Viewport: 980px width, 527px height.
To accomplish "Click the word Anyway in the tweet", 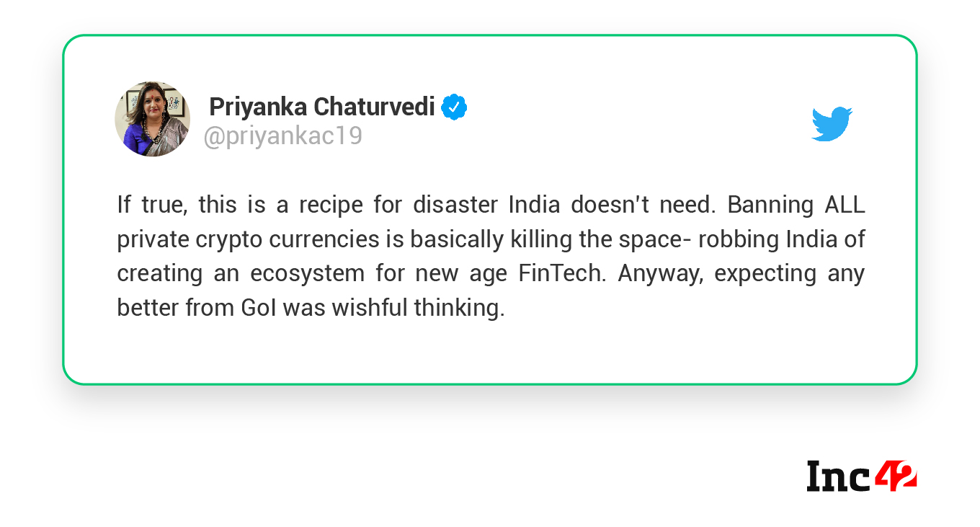I will [x=659, y=274].
